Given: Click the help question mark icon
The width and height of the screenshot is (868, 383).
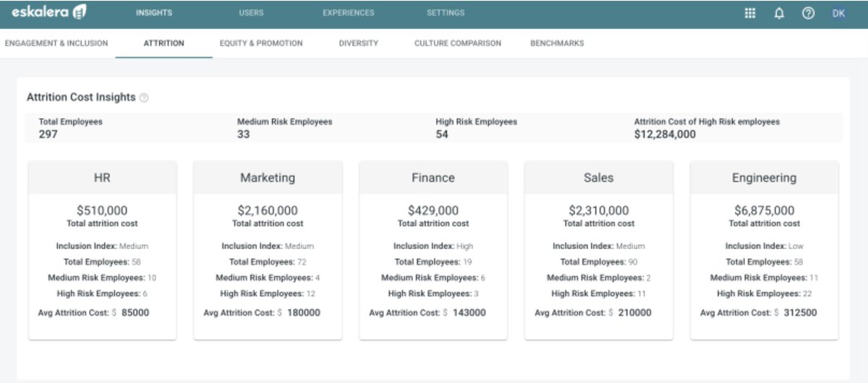Looking at the screenshot, I should click(x=808, y=13).
